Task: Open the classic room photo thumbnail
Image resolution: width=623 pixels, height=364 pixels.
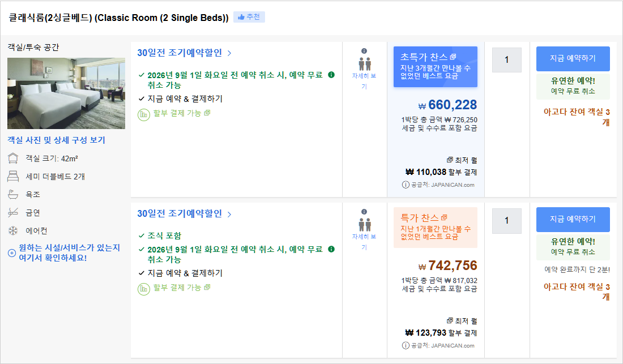Action: click(x=66, y=93)
